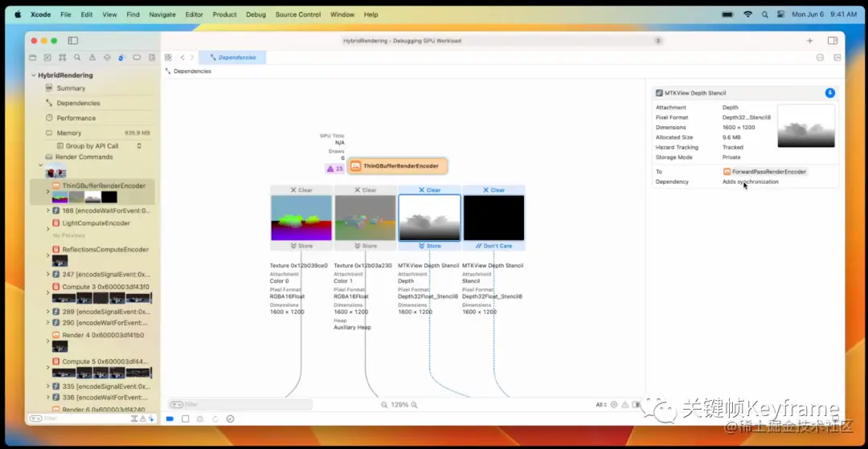
Task: Open the Group by API Call dropdown
Action: tap(100, 146)
